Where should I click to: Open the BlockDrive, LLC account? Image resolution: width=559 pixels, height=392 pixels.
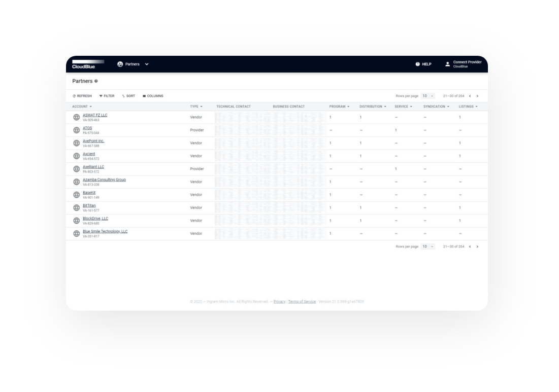[95, 219]
